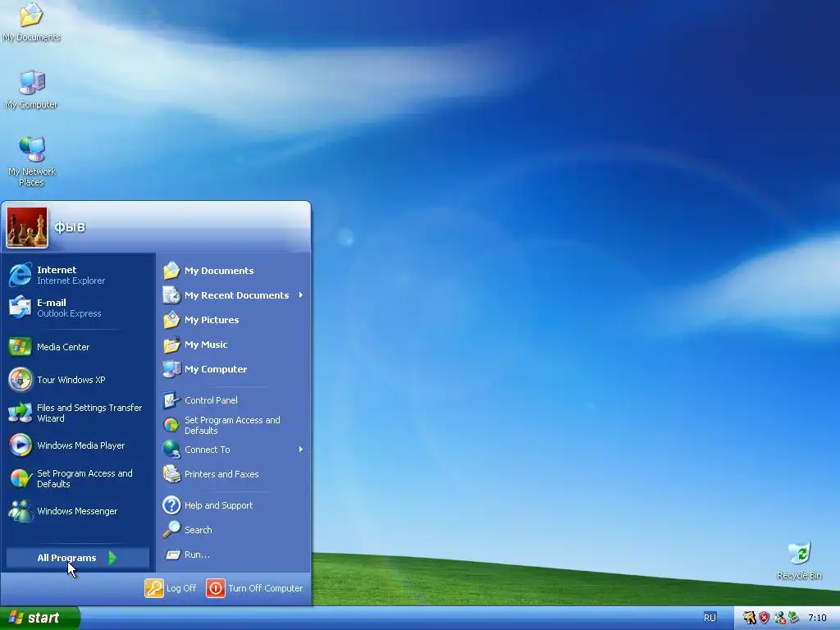Open Help and Support question mark icon
The height and width of the screenshot is (630, 840).
[x=171, y=505]
